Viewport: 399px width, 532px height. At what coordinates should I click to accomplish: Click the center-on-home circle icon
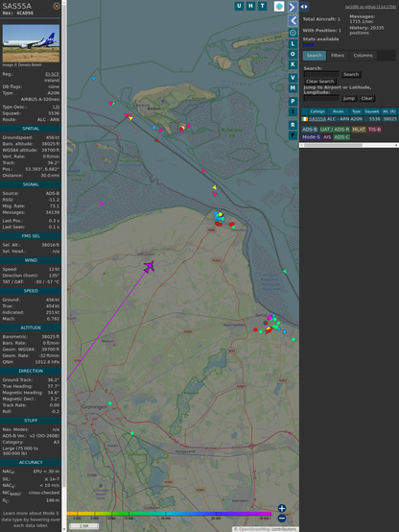click(293, 33)
